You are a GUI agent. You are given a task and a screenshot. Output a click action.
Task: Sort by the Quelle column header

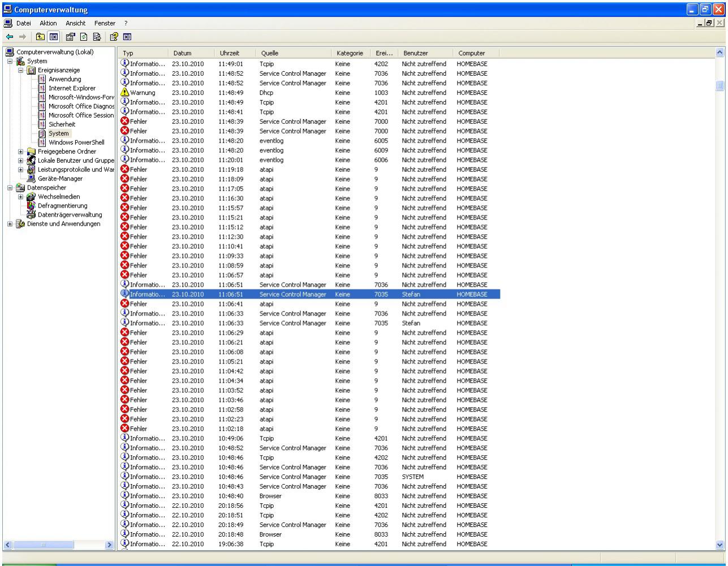coord(294,53)
